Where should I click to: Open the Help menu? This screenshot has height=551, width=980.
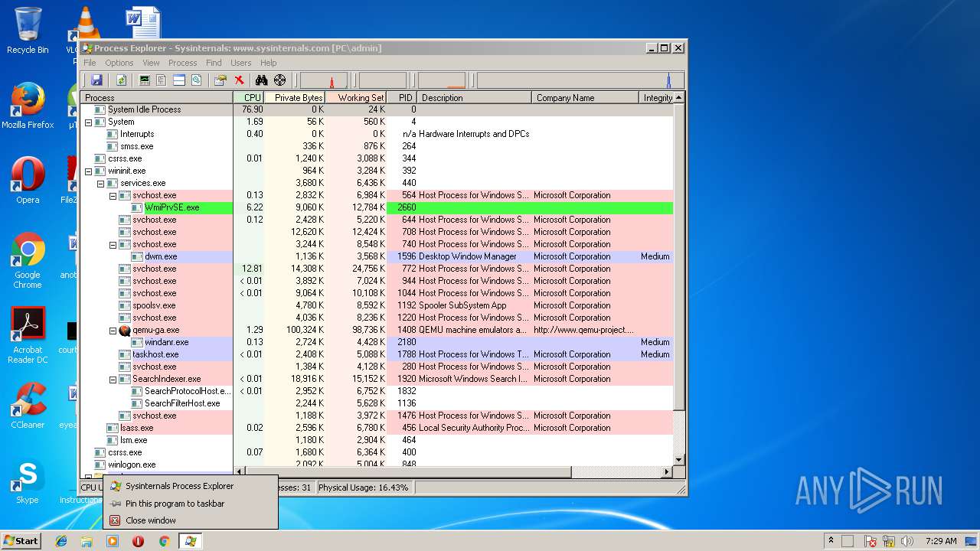point(268,63)
